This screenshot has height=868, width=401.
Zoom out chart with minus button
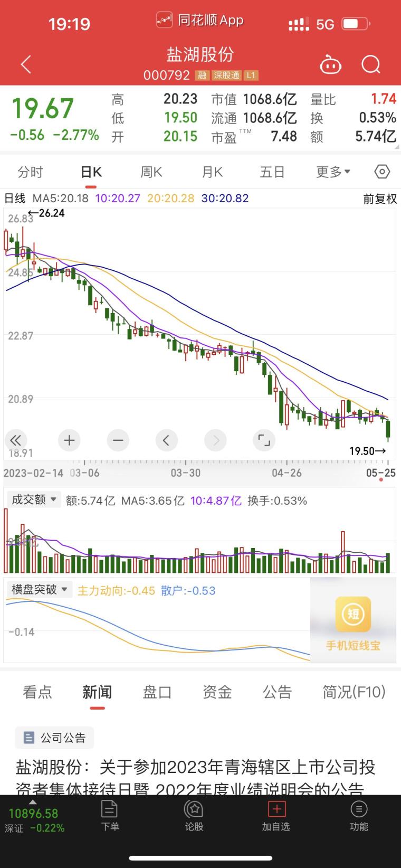pos(118,440)
